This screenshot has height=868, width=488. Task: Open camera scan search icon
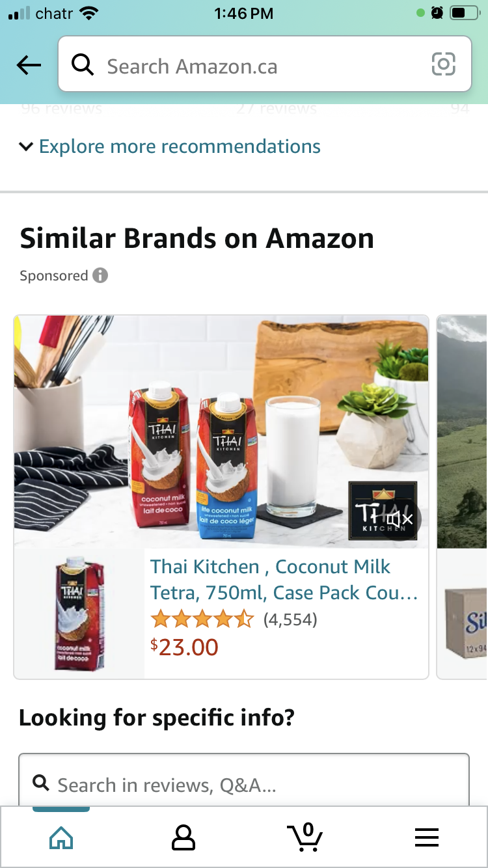(x=444, y=64)
